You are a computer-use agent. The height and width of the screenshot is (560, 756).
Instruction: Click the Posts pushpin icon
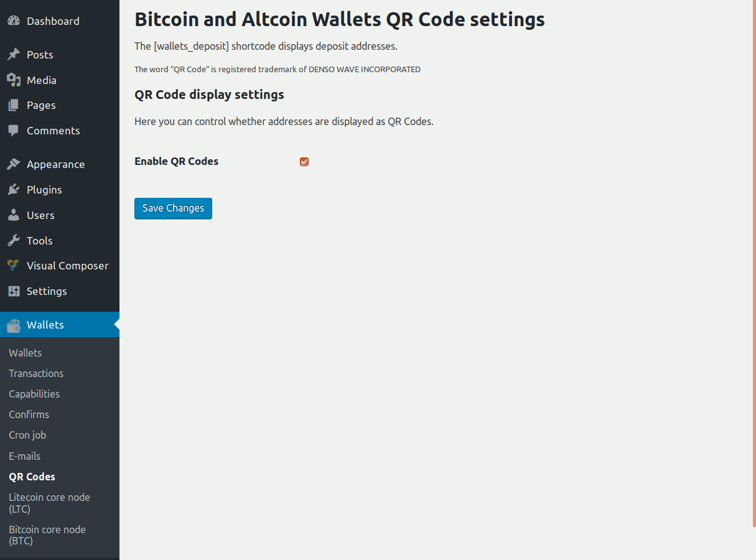click(14, 55)
